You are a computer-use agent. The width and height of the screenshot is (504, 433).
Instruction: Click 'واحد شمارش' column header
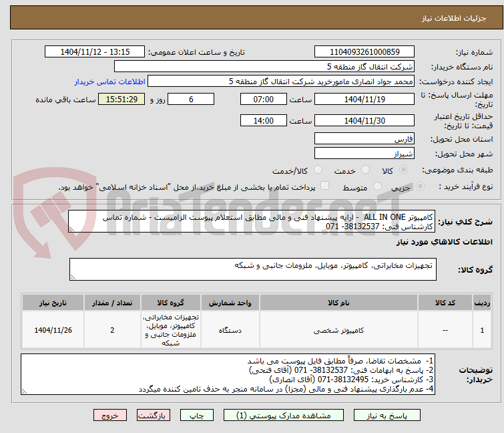(x=230, y=303)
